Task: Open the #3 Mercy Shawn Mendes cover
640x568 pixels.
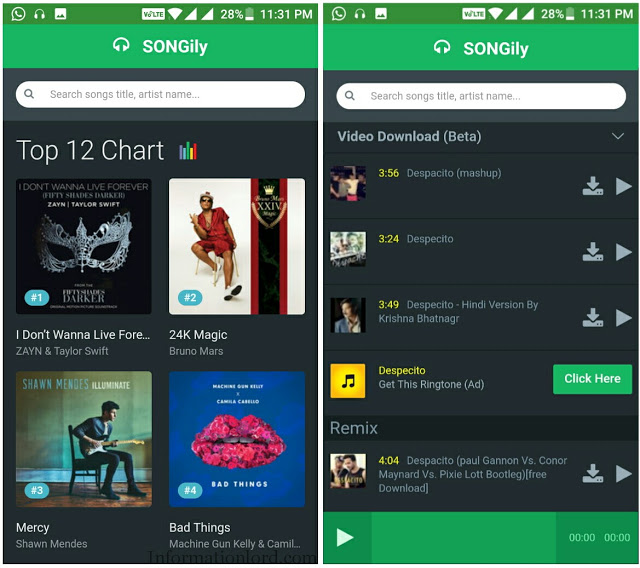Action: click(84, 439)
